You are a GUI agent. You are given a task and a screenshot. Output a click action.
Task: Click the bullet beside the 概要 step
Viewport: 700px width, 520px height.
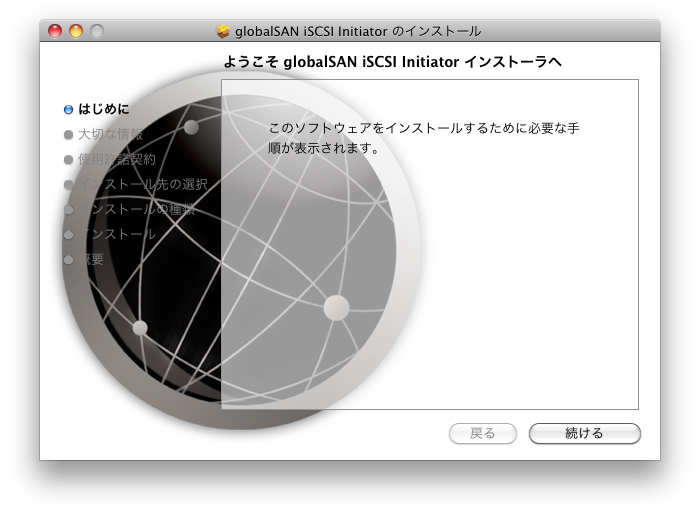pos(68,259)
